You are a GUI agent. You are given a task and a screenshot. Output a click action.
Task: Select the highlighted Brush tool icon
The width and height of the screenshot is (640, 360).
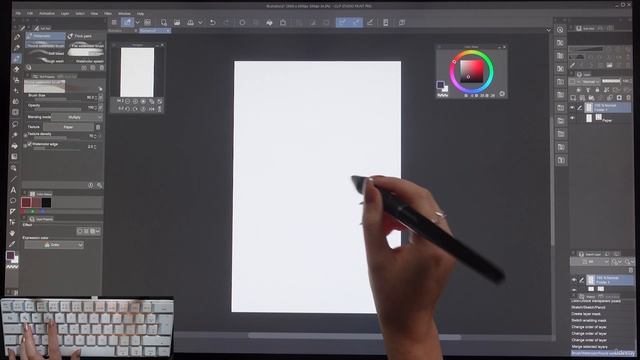pyautogui.click(x=17, y=59)
